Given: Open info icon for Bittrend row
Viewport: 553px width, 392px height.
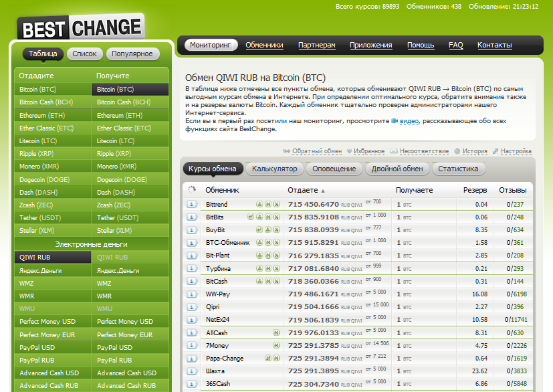Looking at the screenshot, I should pos(192,204).
